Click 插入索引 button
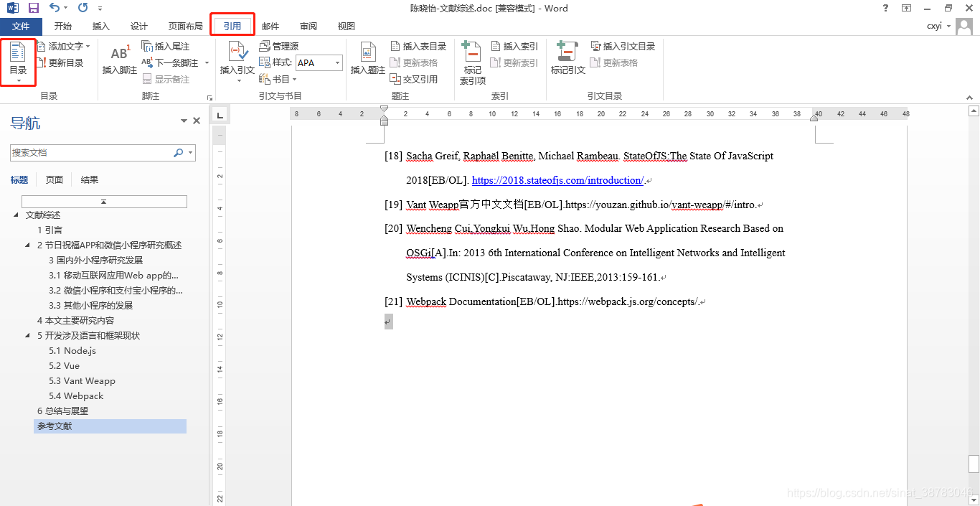This screenshot has width=980, height=506. point(514,46)
